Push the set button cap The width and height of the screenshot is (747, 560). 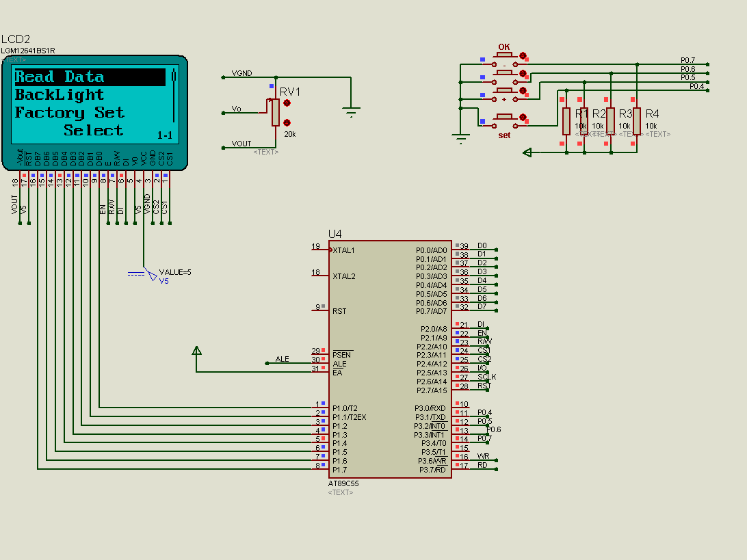(x=504, y=117)
